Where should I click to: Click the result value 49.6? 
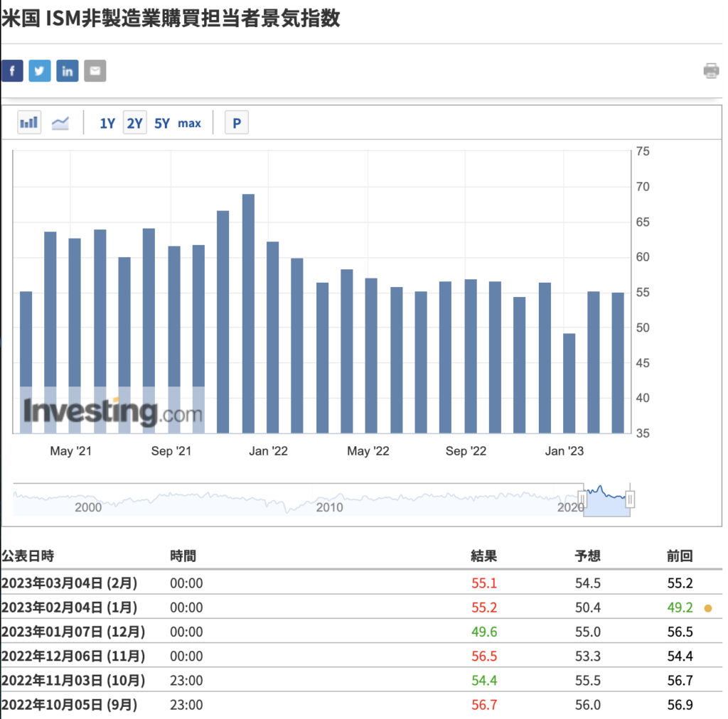[484, 632]
